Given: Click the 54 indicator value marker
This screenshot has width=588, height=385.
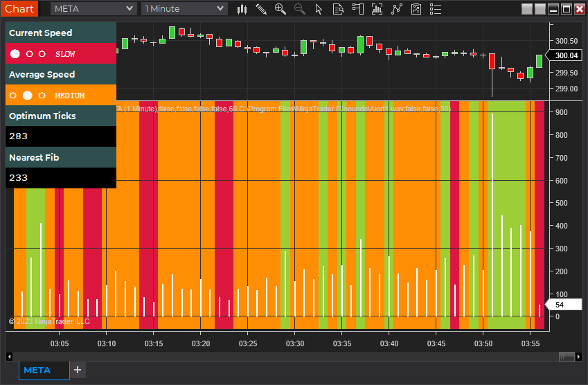Looking at the screenshot, I should click(563, 305).
